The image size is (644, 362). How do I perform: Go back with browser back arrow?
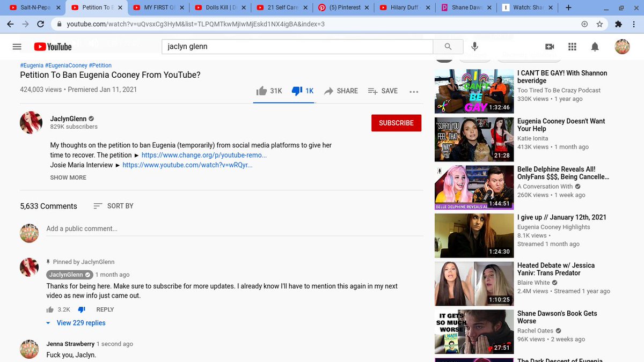[x=10, y=24]
